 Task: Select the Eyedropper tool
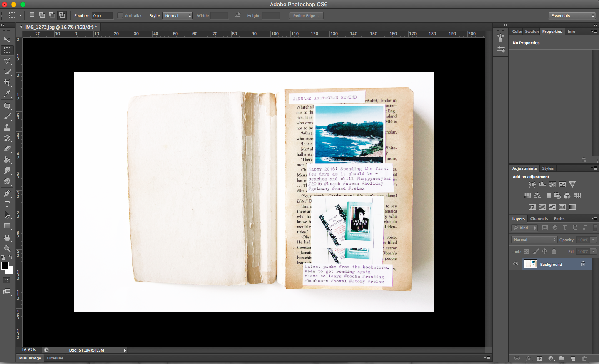click(7, 94)
